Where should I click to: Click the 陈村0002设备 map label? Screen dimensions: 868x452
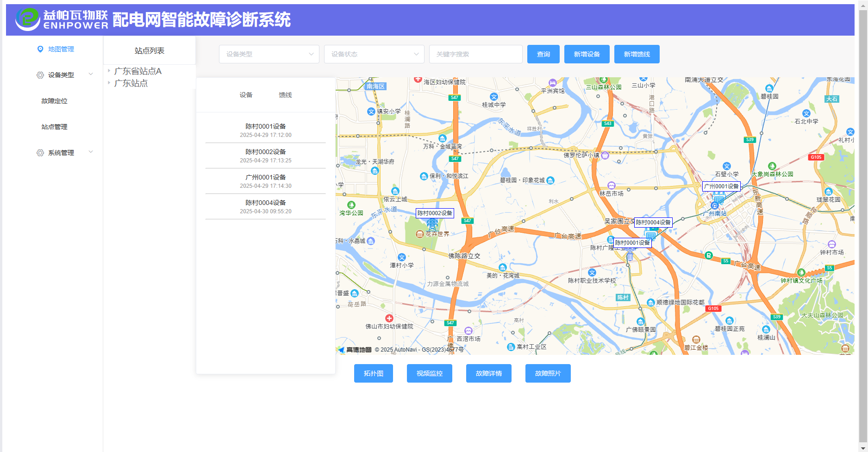[x=435, y=213]
